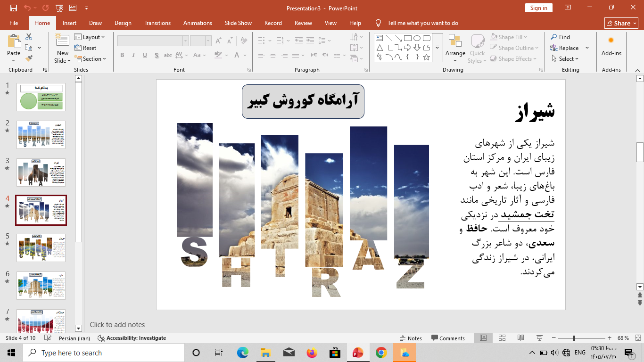This screenshot has height=362, width=644.
Task: Click the Save icon in the title bar
Action: click(x=13, y=8)
